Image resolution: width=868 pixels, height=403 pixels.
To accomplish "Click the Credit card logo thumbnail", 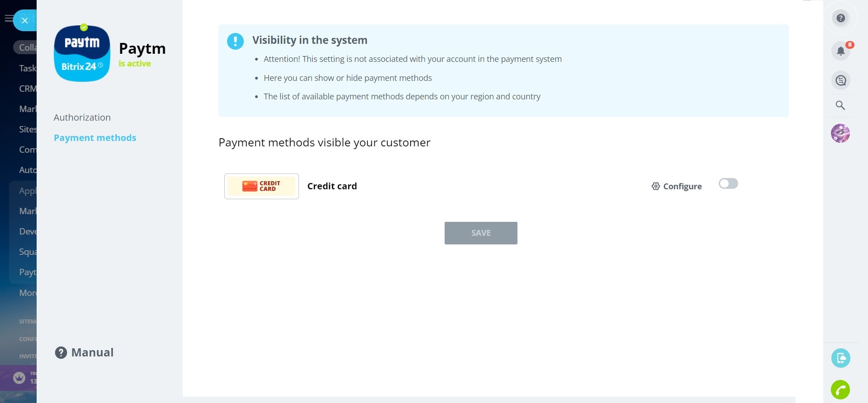I will pyautogui.click(x=261, y=186).
